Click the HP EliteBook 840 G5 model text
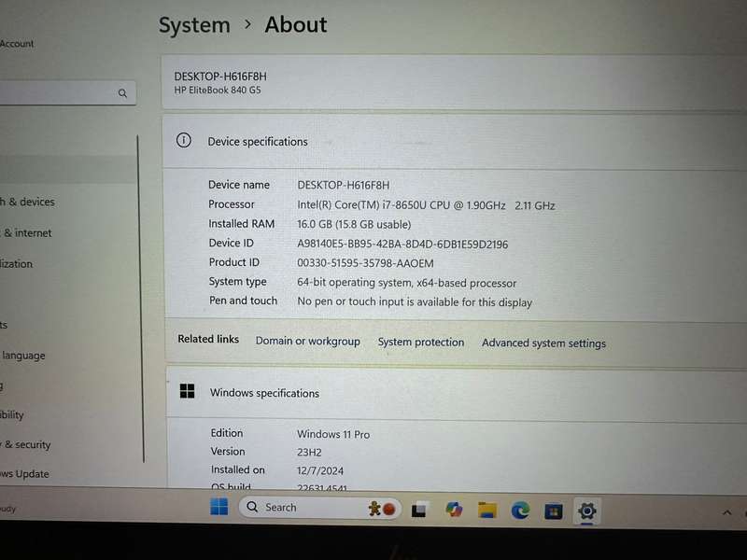The height and width of the screenshot is (560, 747). click(x=218, y=90)
